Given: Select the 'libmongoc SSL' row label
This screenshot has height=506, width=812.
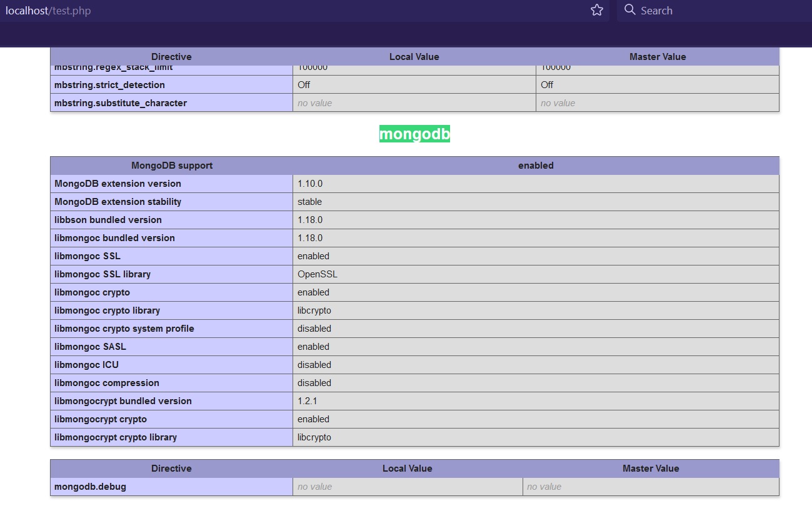Looking at the screenshot, I should [88, 256].
